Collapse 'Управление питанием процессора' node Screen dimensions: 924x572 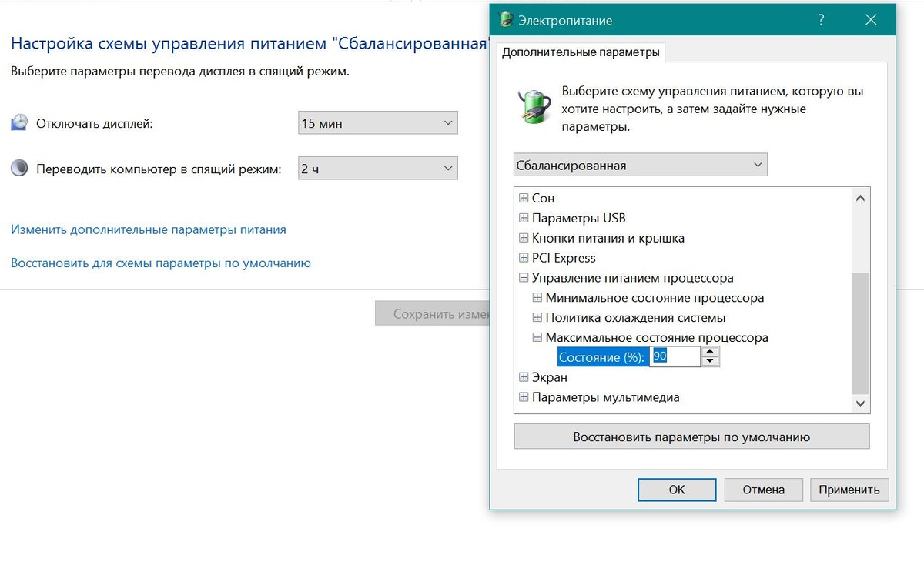pyautogui.click(x=524, y=278)
